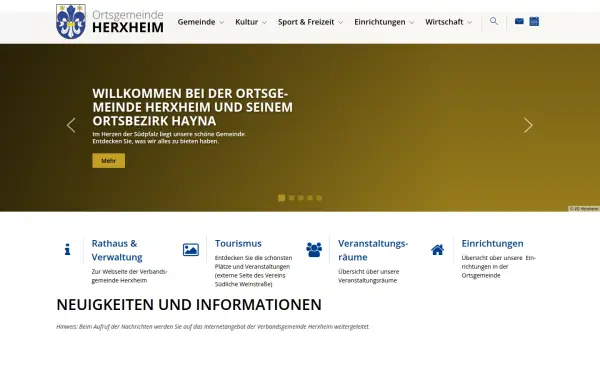Viewport: 600px width, 375px height.
Task: Open the Gemeinde menu item
Action: point(196,22)
